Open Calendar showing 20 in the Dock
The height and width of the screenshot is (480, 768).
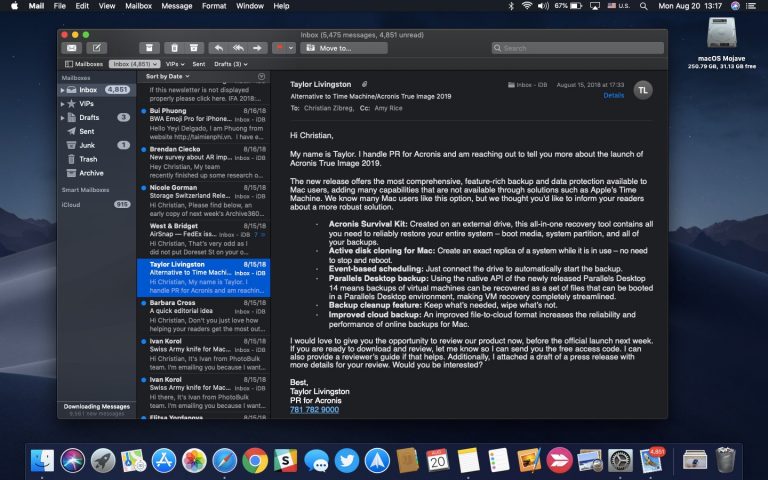point(437,460)
